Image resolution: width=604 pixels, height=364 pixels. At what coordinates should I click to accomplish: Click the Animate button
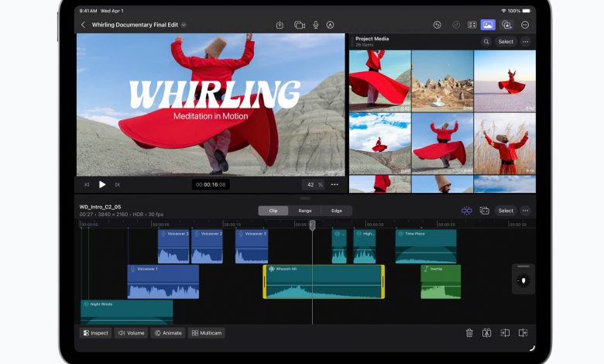(167, 333)
